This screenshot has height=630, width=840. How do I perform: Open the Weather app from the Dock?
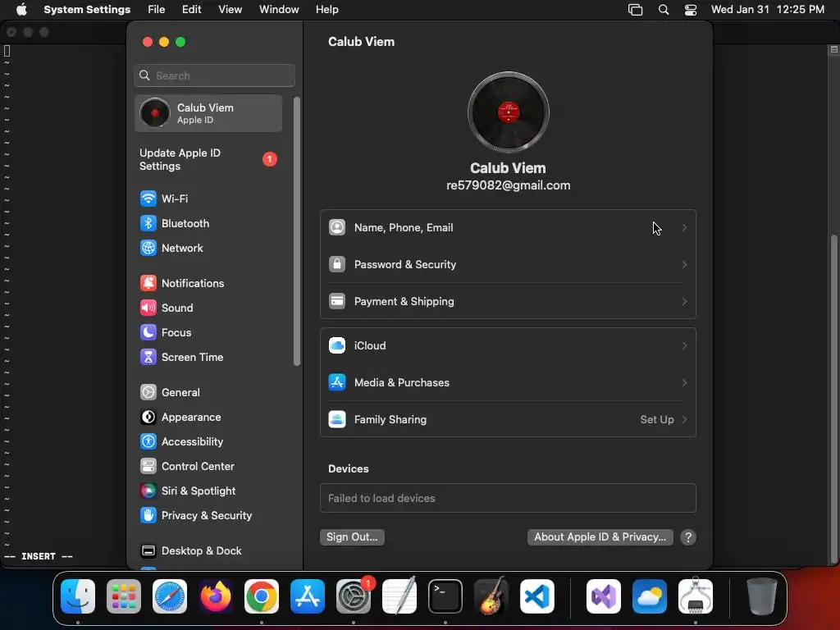tap(650, 596)
